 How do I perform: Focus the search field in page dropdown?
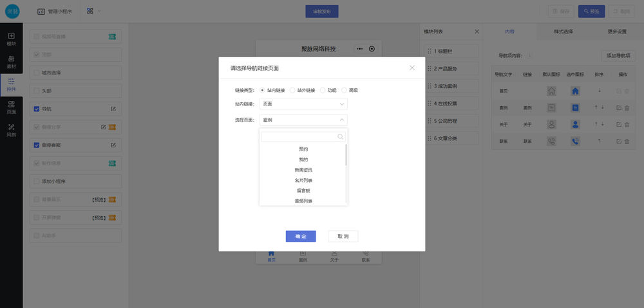pos(303,137)
